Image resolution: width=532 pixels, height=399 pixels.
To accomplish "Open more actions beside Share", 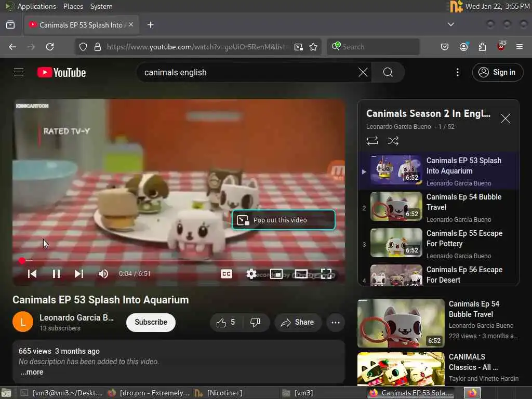I will click(336, 322).
